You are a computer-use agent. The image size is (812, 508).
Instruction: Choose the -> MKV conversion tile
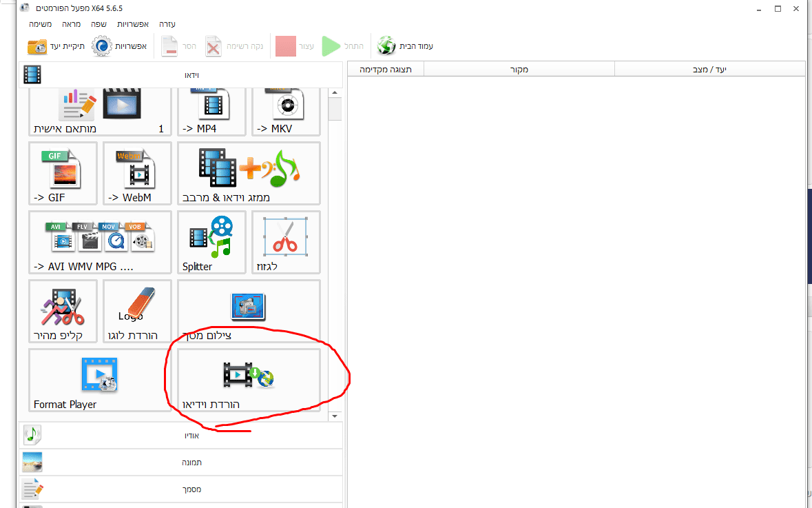286,112
